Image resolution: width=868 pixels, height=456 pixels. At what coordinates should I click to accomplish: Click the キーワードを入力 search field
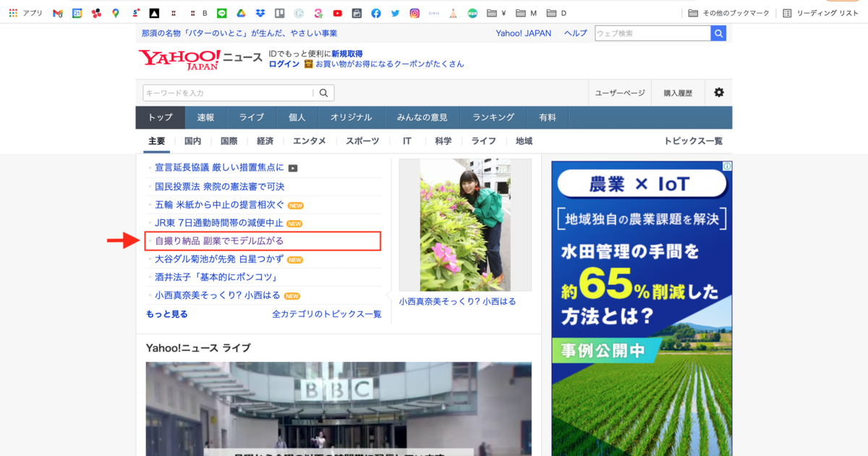pyautogui.click(x=228, y=93)
